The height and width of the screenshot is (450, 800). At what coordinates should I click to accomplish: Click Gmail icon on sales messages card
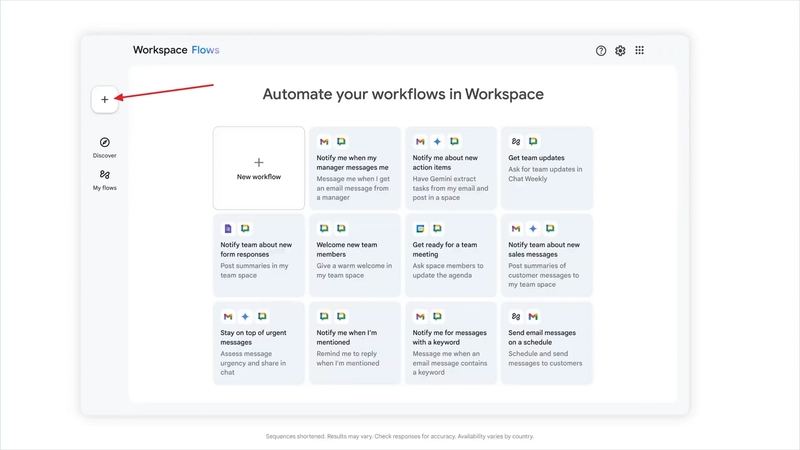(516, 229)
